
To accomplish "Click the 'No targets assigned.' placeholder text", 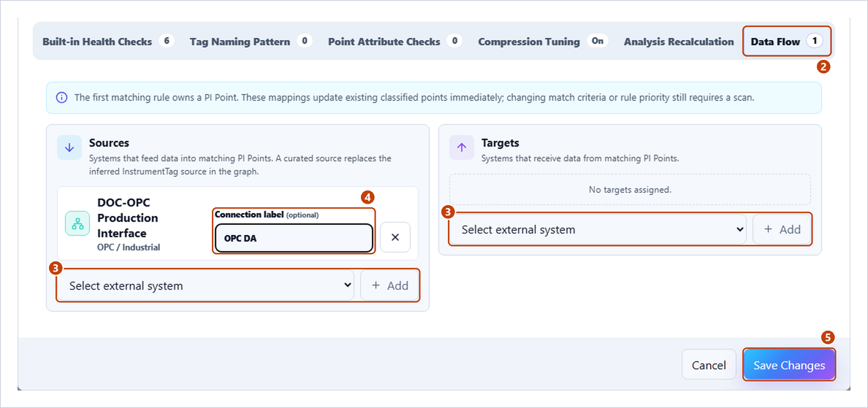I will coord(630,190).
